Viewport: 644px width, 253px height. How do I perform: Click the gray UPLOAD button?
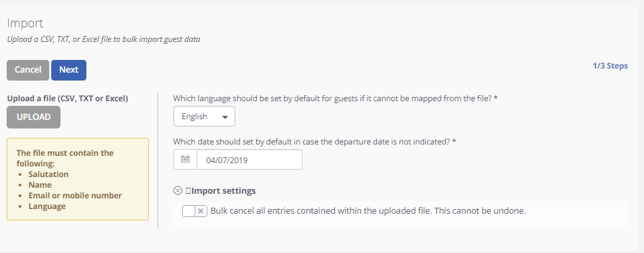[x=34, y=117]
